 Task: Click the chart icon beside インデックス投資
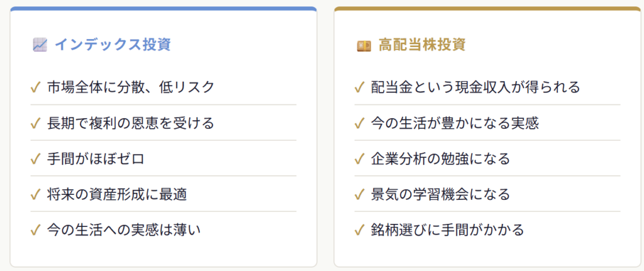coord(40,45)
